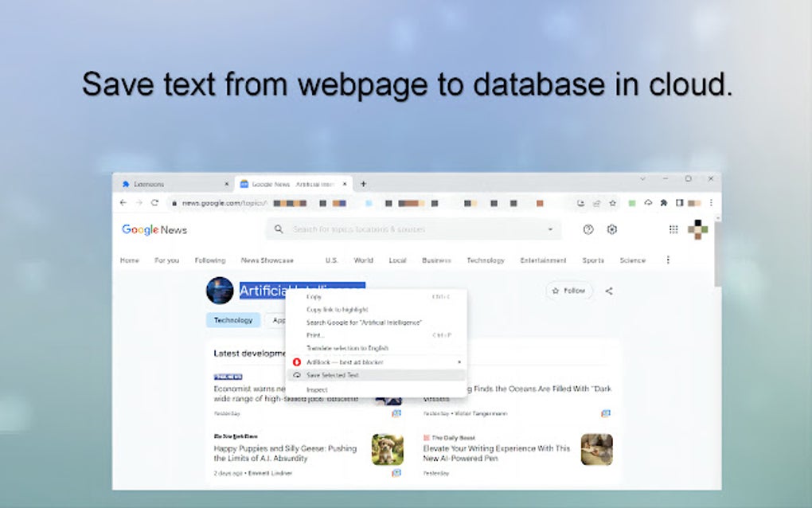Open the Technology section in nav bar
812x508 pixels.
pos(486,260)
